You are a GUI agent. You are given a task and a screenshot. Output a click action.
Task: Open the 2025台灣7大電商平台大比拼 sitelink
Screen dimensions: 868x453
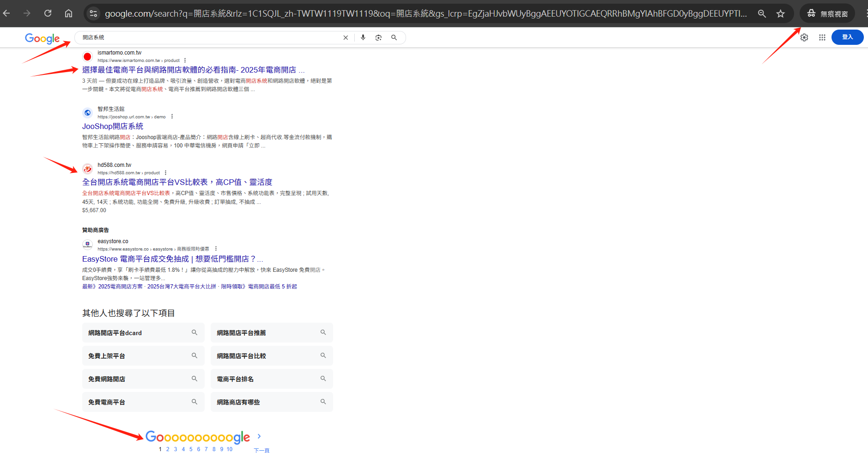click(x=182, y=287)
